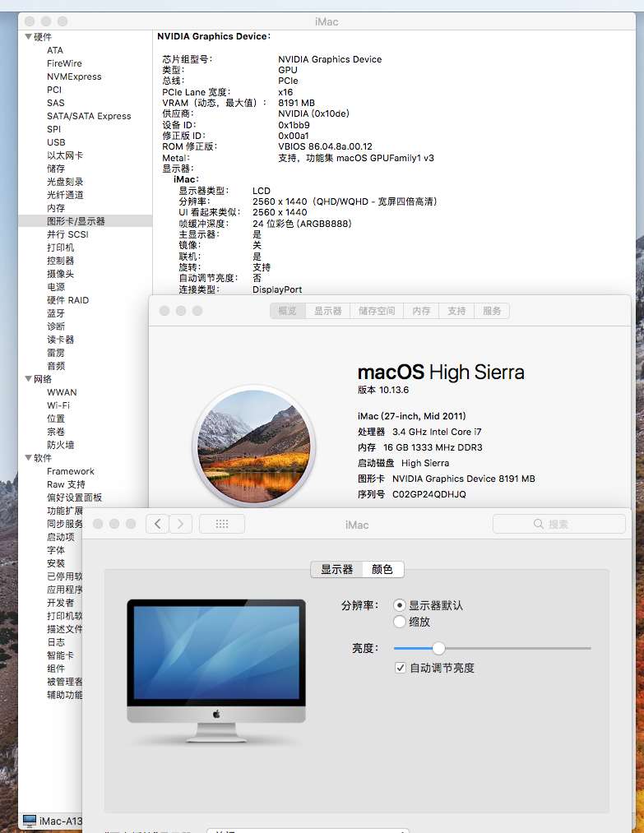Select SATA/SATA Express in the sidebar
Viewport: 644px width, 833px height.
[x=89, y=116]
